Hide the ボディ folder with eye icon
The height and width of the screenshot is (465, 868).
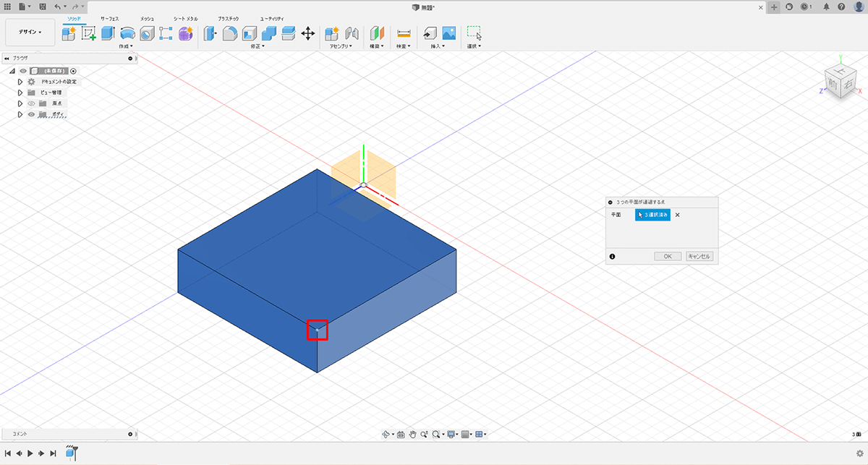click(31, 114)
